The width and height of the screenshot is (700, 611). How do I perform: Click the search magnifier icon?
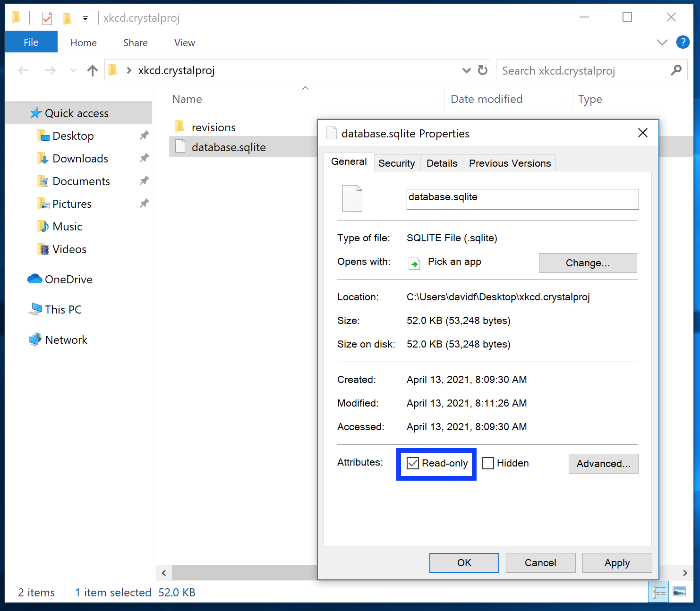point(676,70)
